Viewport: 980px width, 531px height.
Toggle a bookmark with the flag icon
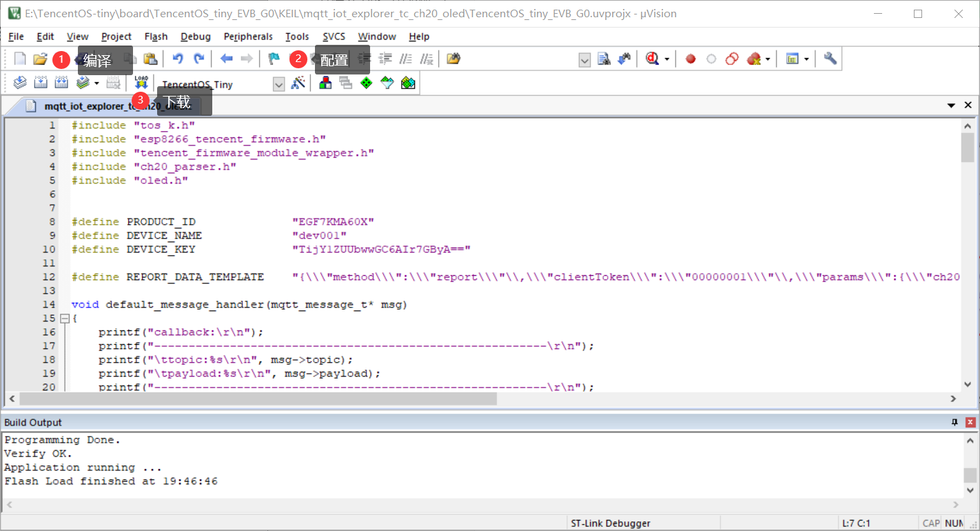point(274,59)
